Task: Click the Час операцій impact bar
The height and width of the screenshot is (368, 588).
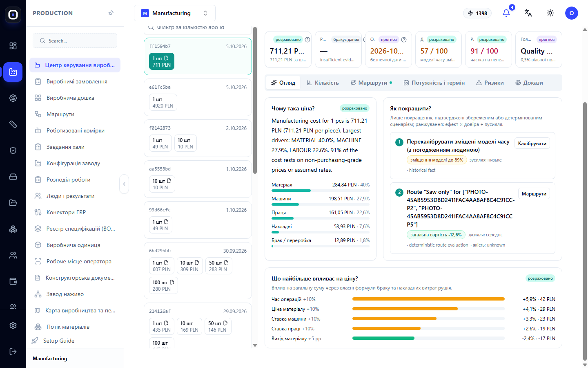Action: pyautogui.click(x=428, y=299)
